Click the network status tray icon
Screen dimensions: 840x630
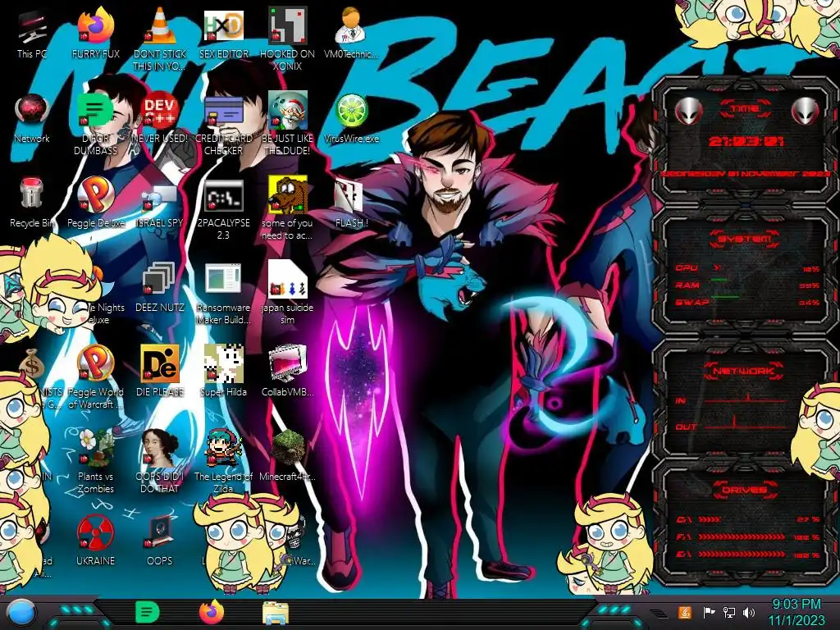point(729,612)
